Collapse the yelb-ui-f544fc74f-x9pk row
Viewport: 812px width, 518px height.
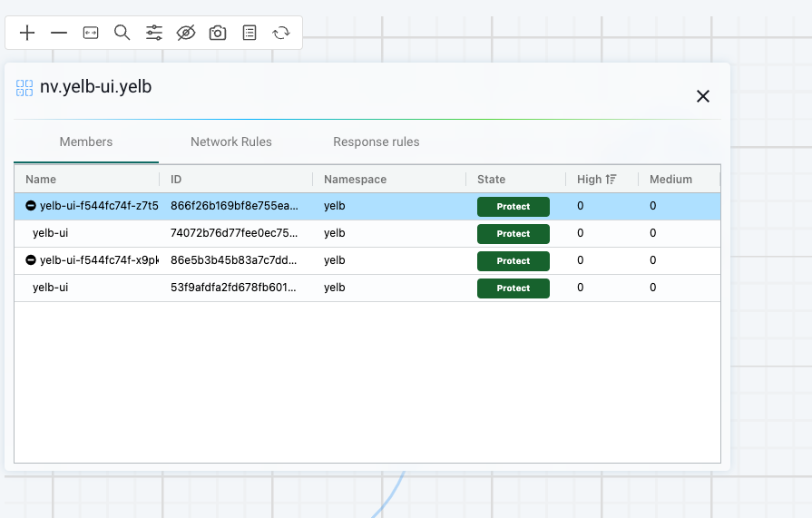tap(31, 260)
